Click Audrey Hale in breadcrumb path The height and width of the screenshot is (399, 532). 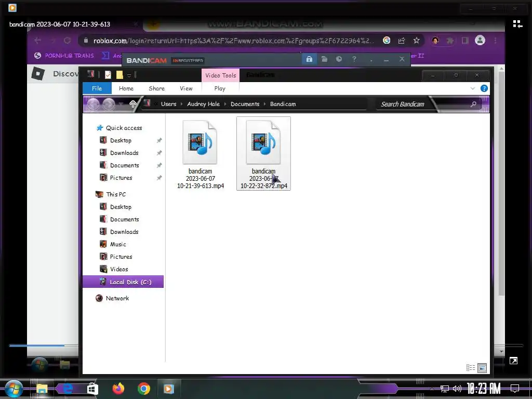(x=204, y=104)
